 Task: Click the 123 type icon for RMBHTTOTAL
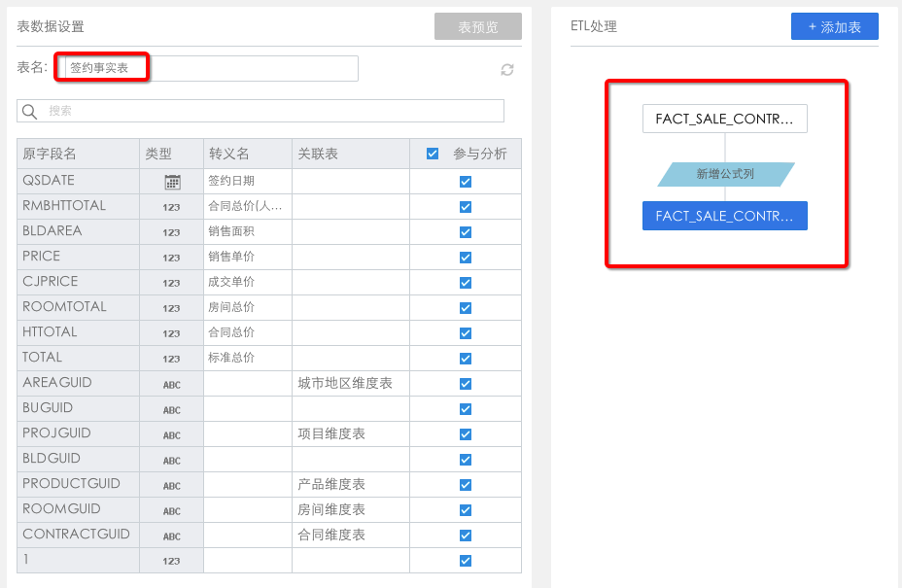point(171,207)
